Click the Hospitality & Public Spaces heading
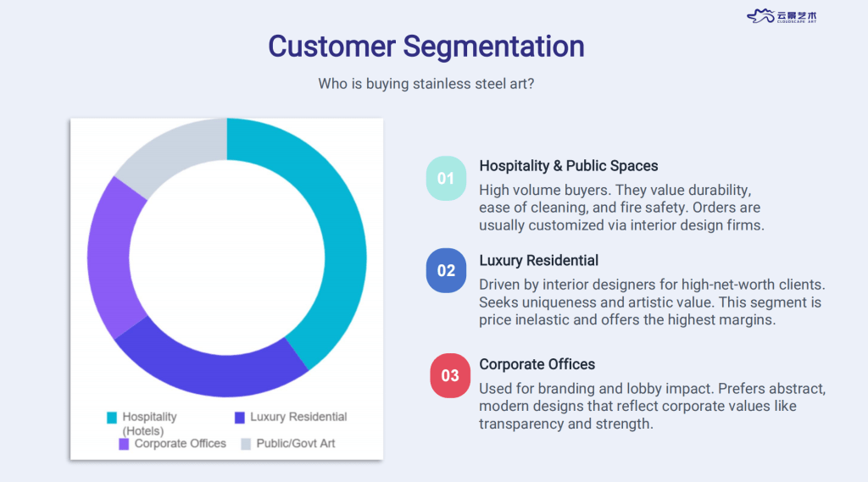Screen dimensions: 868x482 point(569,166)
